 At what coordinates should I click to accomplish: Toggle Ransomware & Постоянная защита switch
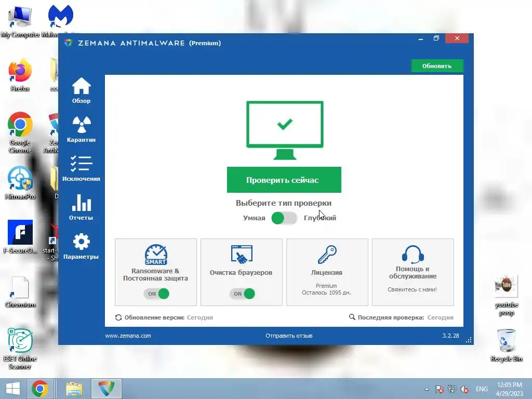coord(156,294)
